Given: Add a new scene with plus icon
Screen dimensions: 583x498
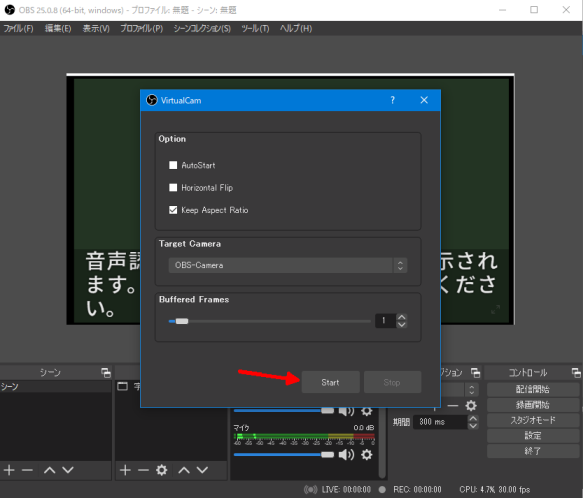Looking at the screenshot, I should (x=9, y=470).
